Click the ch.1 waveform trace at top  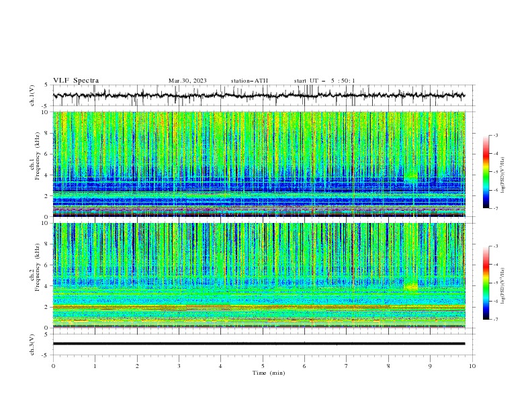tap(259, 95)
